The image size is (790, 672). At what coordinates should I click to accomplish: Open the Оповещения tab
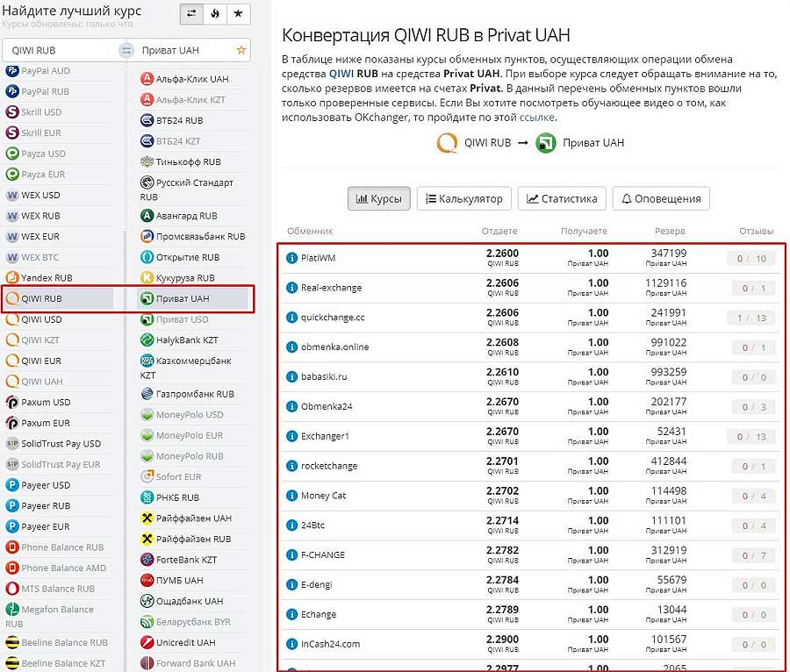[661, 199]
